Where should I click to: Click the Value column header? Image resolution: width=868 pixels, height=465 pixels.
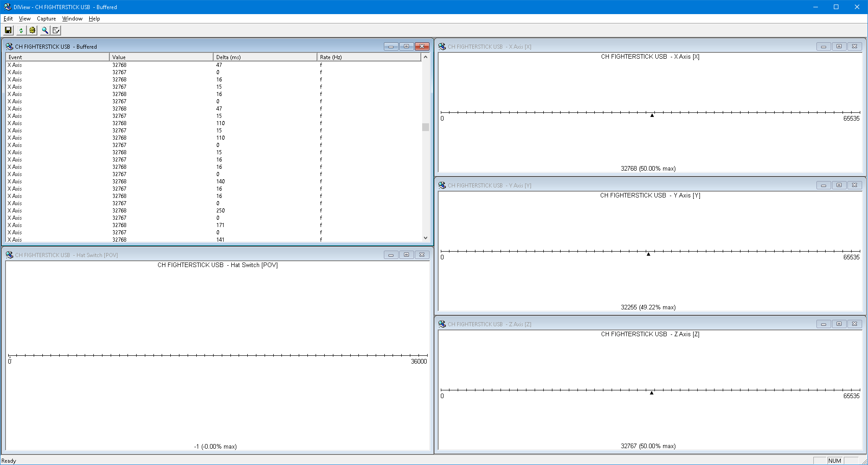pyautogui.click(x=161, y=57)
